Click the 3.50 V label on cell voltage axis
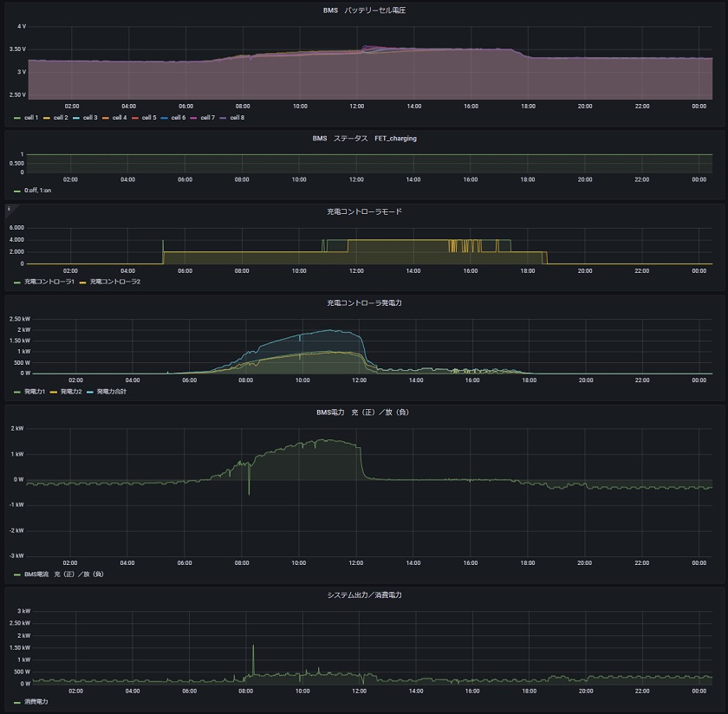Viewport: 728px width, 714px height. coord(17,49)
